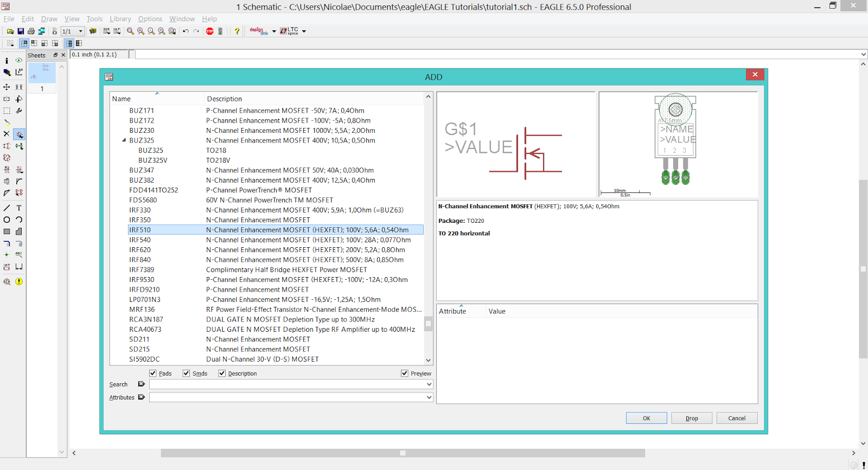868x470 pixels.
Task: Click the Cancel button
Action: (x=737, y=419)
